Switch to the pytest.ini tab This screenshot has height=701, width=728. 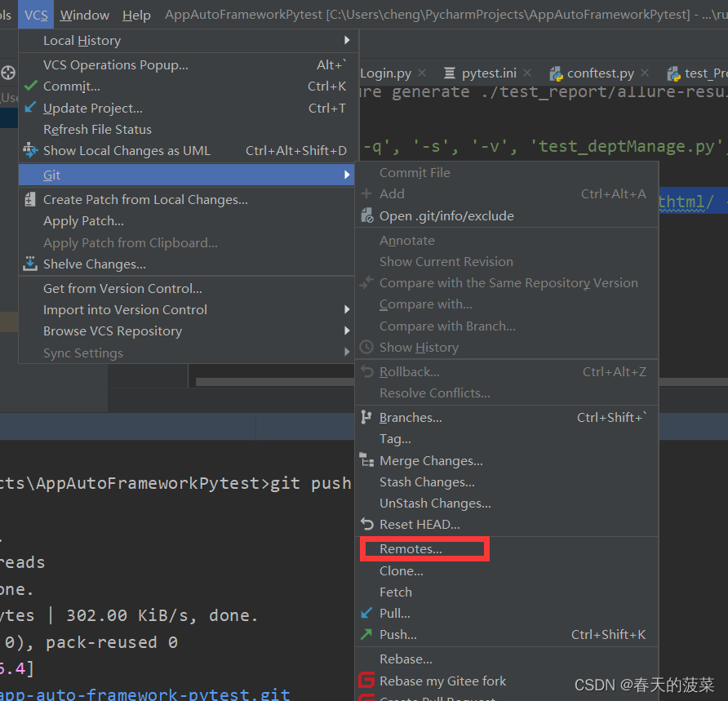coord(488,73)
